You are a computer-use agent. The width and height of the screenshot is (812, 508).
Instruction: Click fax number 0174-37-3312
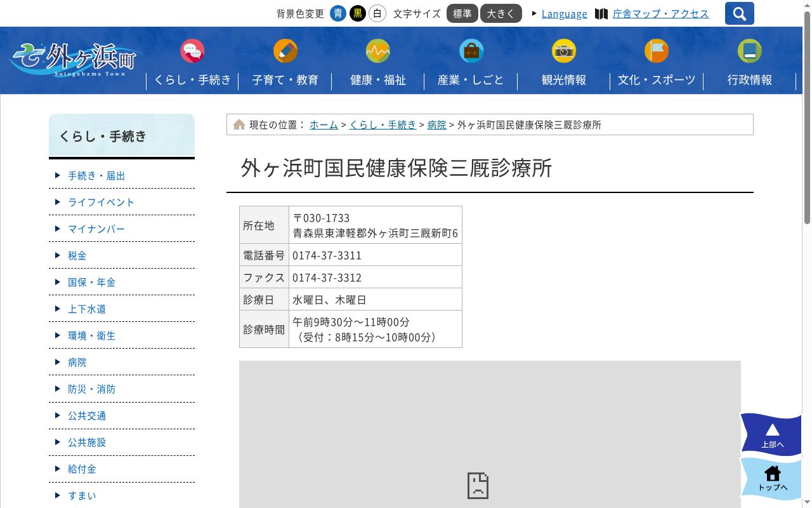pyautogui.click(x=327, y=277)
